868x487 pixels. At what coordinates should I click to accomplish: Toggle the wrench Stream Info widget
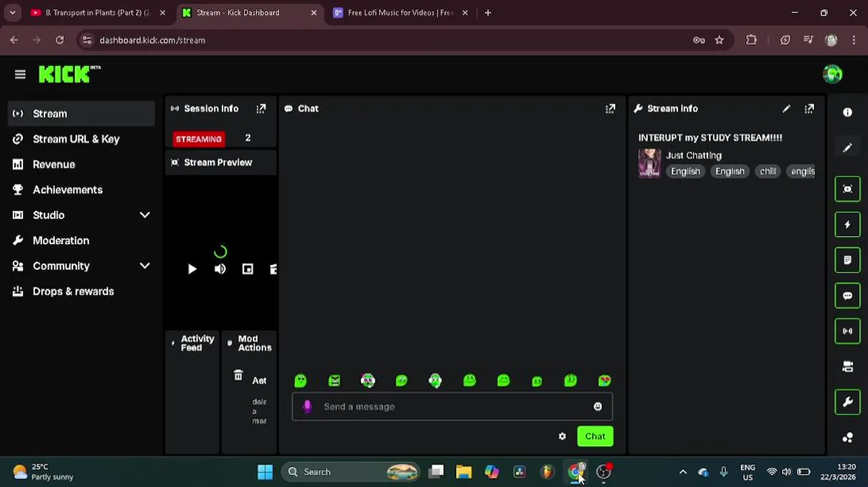point(848,402)
